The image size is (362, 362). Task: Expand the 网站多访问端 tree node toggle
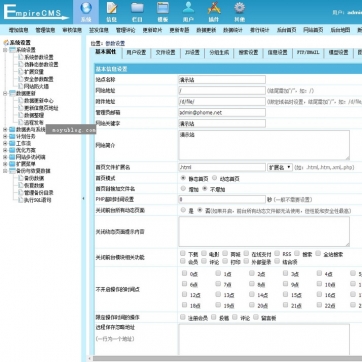(5, 157)
